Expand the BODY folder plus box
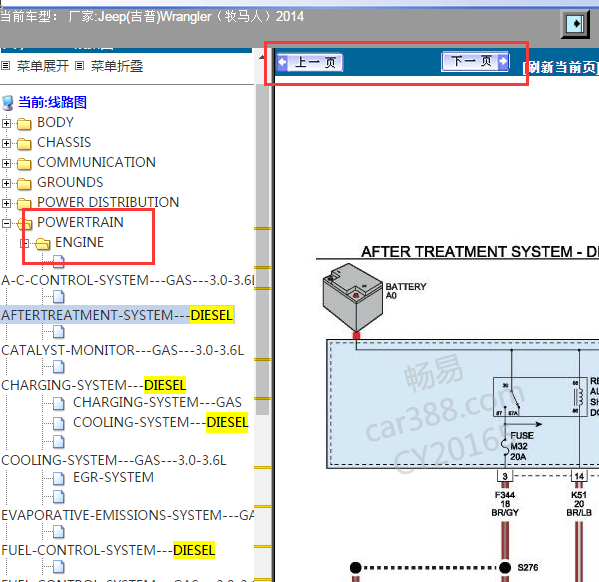This screenshot has height=582, width=599. point(6,123)
